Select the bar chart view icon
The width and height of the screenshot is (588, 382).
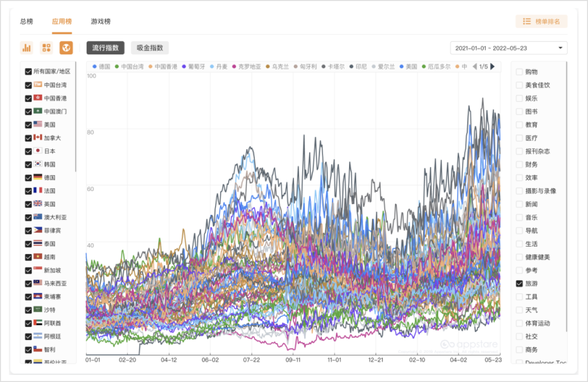click(x=27, y=47)
